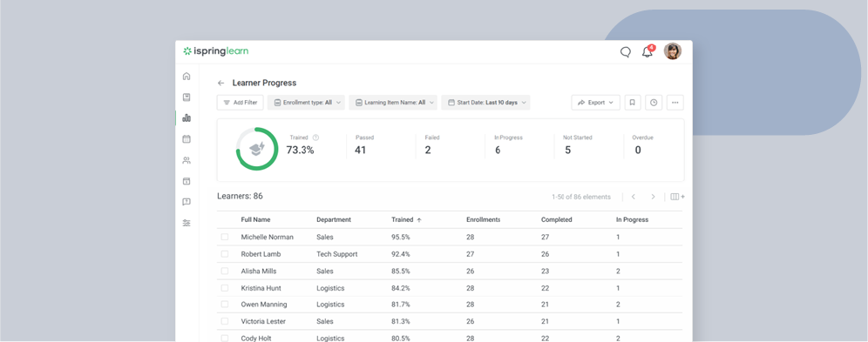
Task: Click the Add Filter button
Action: click(241, 103)
